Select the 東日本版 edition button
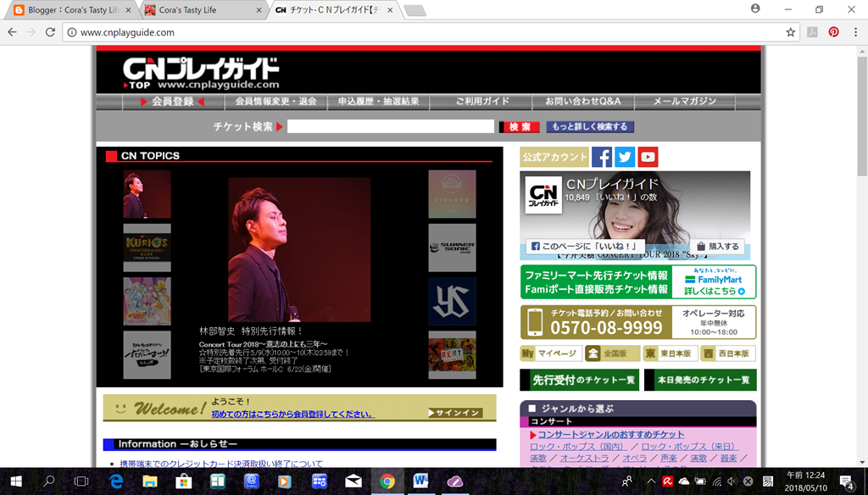The height and width of the screenshot is (495, 868). click(670, 353)
